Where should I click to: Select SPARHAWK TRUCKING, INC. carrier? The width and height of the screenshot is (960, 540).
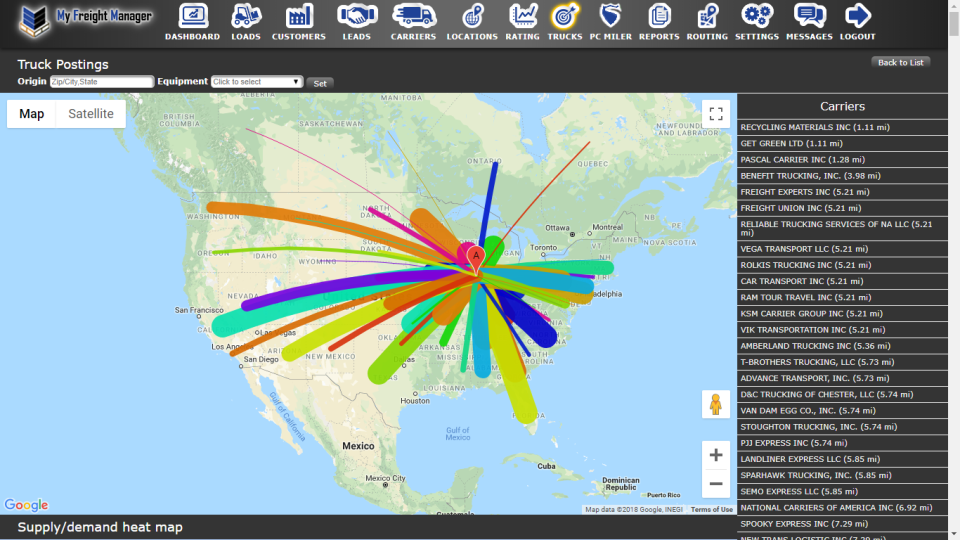pyautogui.click(x=842, y=475)
